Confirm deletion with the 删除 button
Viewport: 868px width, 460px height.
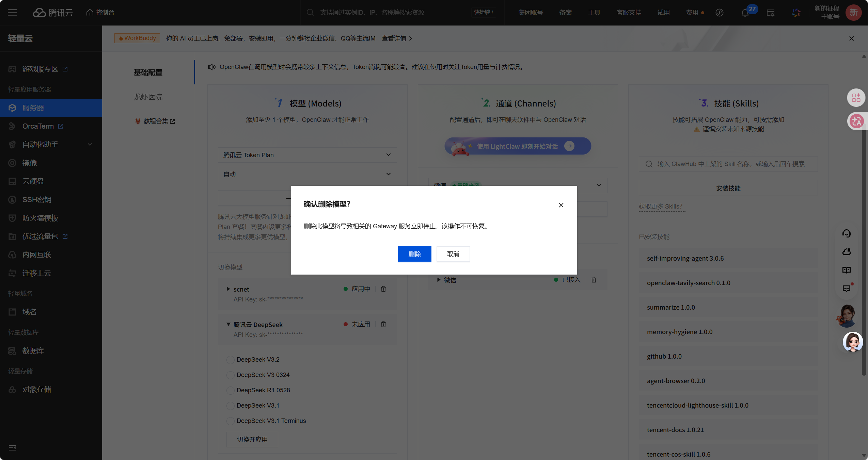[414, 254]
